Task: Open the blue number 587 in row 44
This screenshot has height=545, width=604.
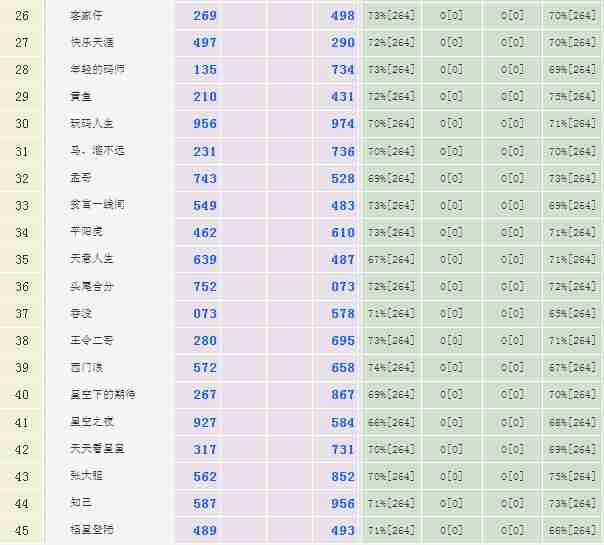Action: (205, 503)
